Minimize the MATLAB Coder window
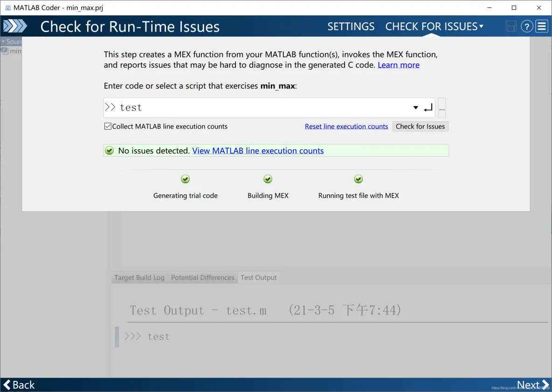The height and width of the screenshot is (392, 552). click(x=489, y=7)
